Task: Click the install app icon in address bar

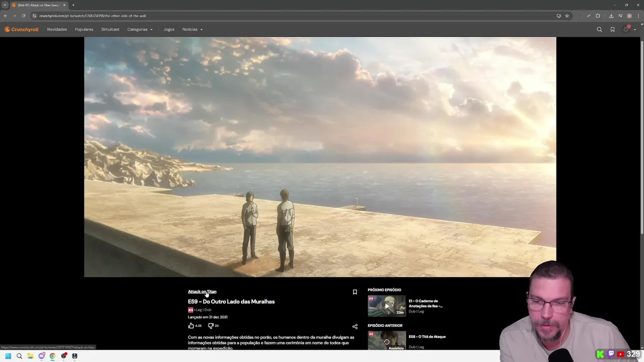Action: (558, 16)
